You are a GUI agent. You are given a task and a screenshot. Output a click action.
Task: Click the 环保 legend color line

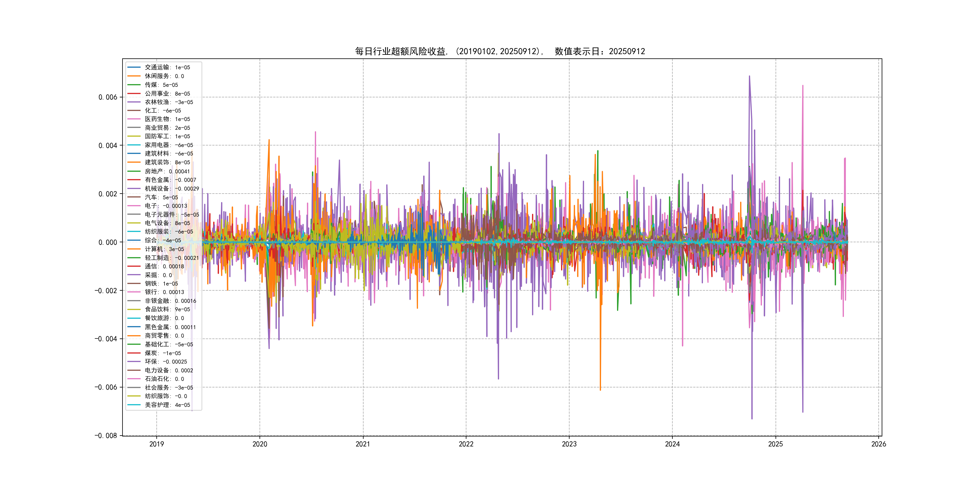(134, 361)
